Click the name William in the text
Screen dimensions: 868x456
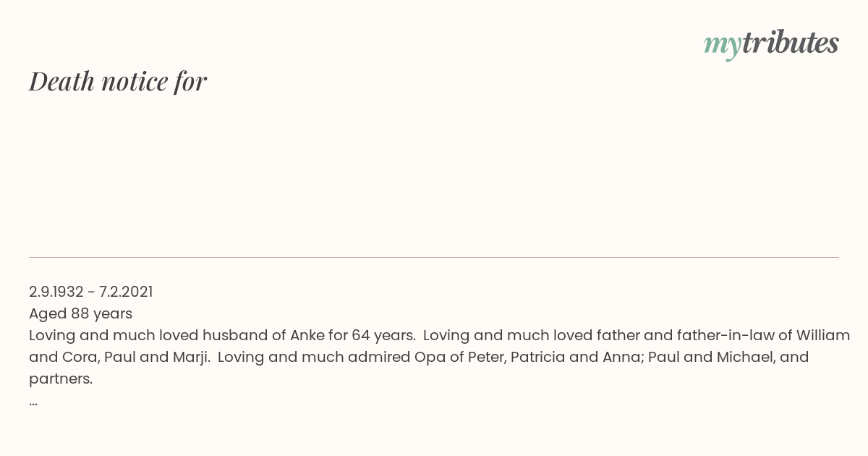coord(823,335)
